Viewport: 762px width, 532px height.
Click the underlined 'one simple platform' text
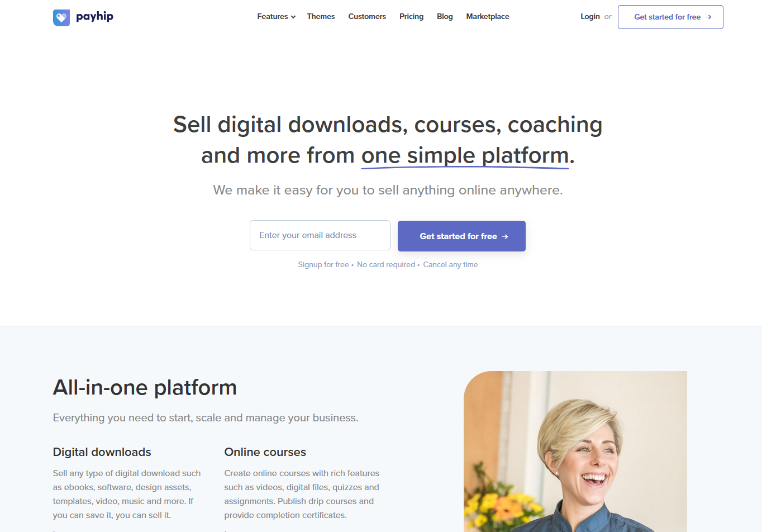click(x=465, y=156)
